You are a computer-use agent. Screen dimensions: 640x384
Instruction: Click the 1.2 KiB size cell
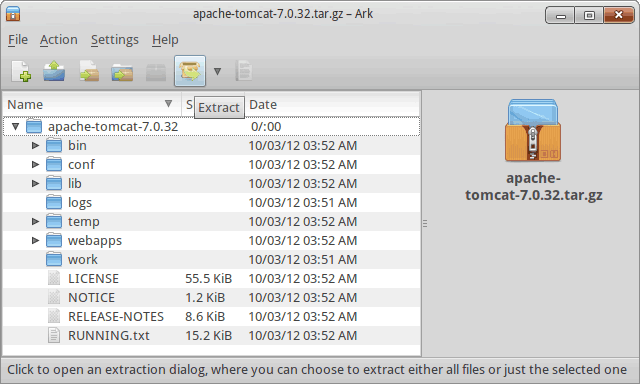[205, 297]
